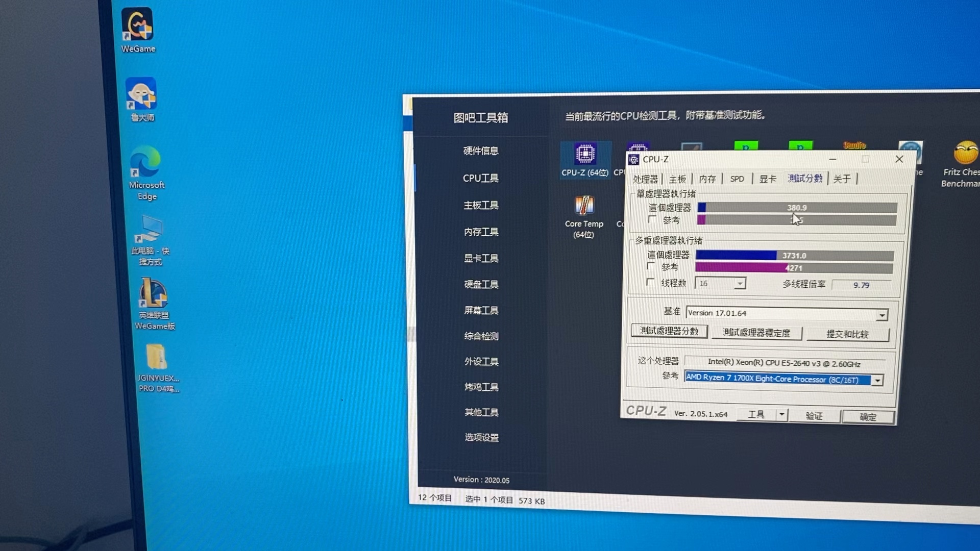Image resolution: width=980 pixels, height=551 pixels.
Task: Click the 工具 button in CPU-Z
Action: [756, 415]
